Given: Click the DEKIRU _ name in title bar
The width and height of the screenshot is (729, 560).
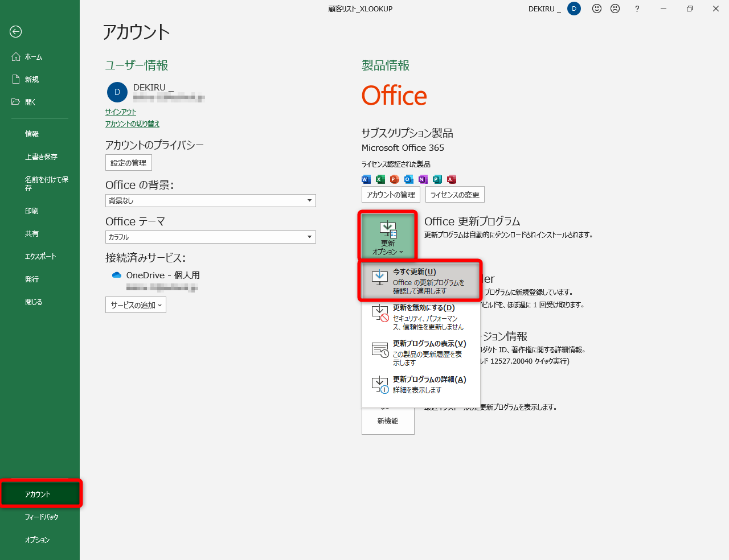Looking at the screenshot, I should 544,9.
